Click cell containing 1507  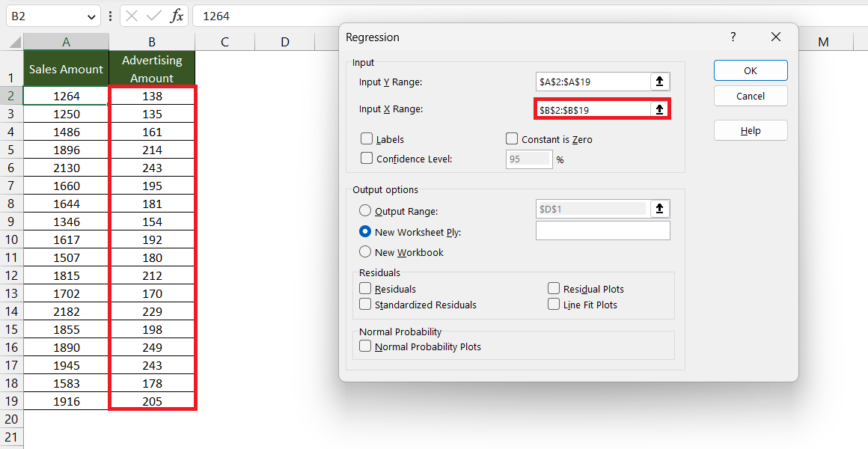(x=67, y=257)
